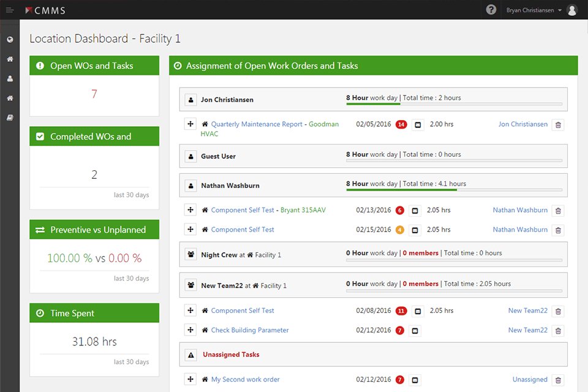Open the help question mark icon
This screenshot has width=588, height=392.
pos(491,10)
